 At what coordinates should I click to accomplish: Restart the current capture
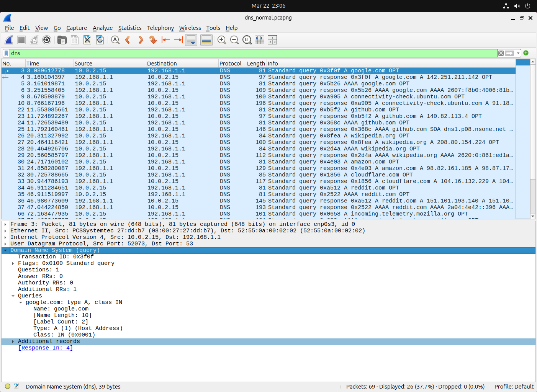(x=34, y=40)
